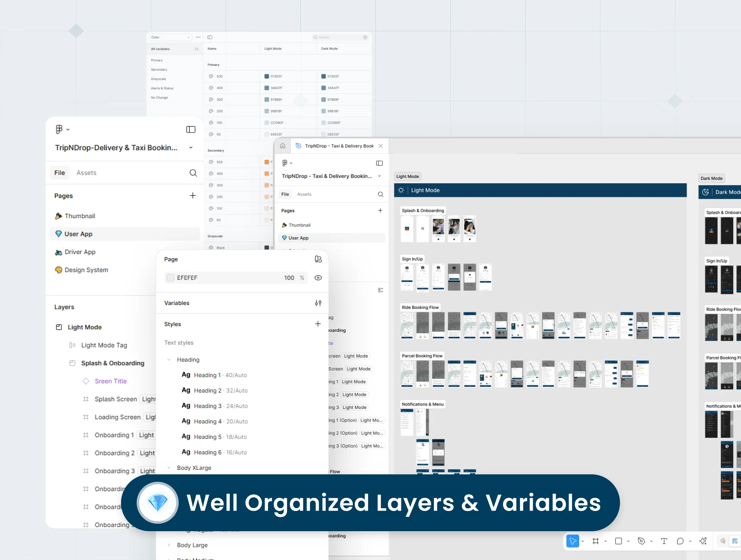Screen dimensions: 741x560
Task: Open the Frame tool options chevron
Action: [605, 541]
